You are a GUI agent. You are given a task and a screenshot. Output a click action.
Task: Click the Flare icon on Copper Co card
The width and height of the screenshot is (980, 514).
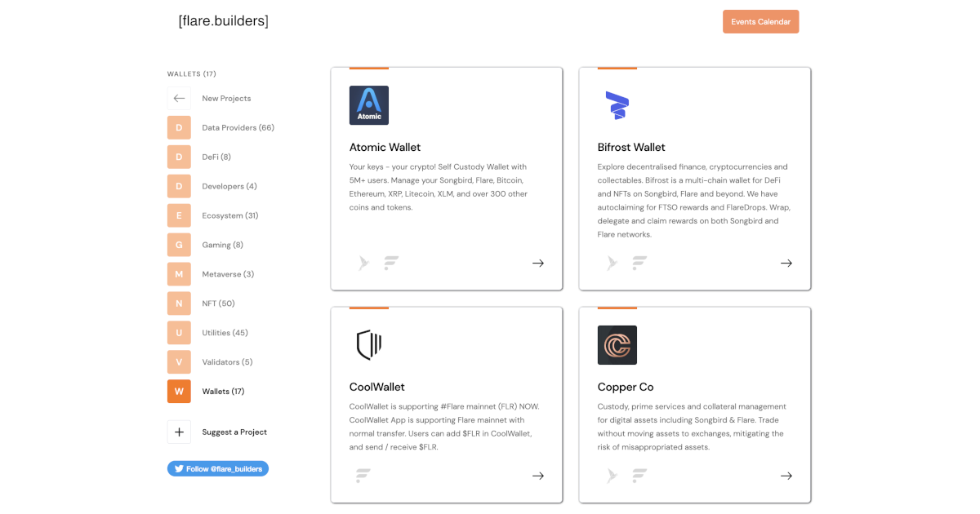pyautogui.click(x=639, y=475)
